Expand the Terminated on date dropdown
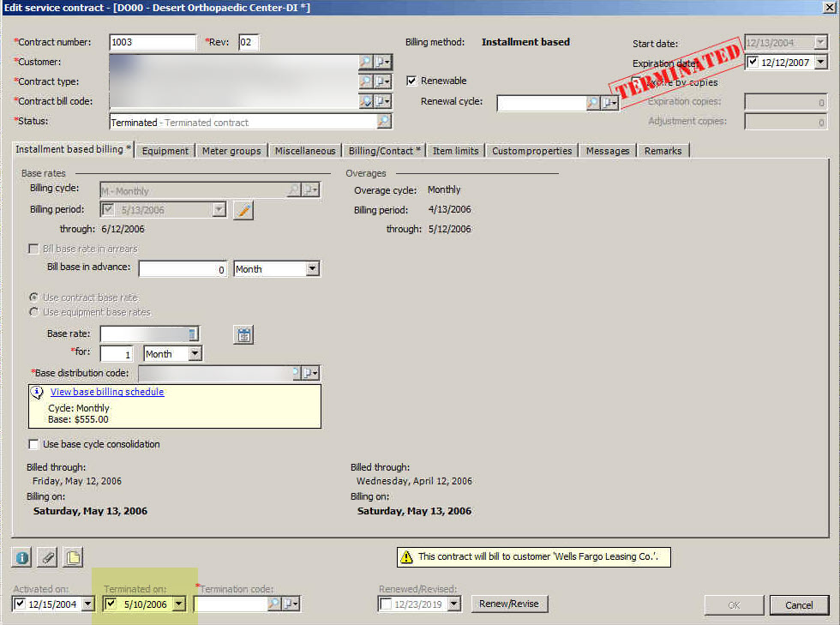 [177, 604]
